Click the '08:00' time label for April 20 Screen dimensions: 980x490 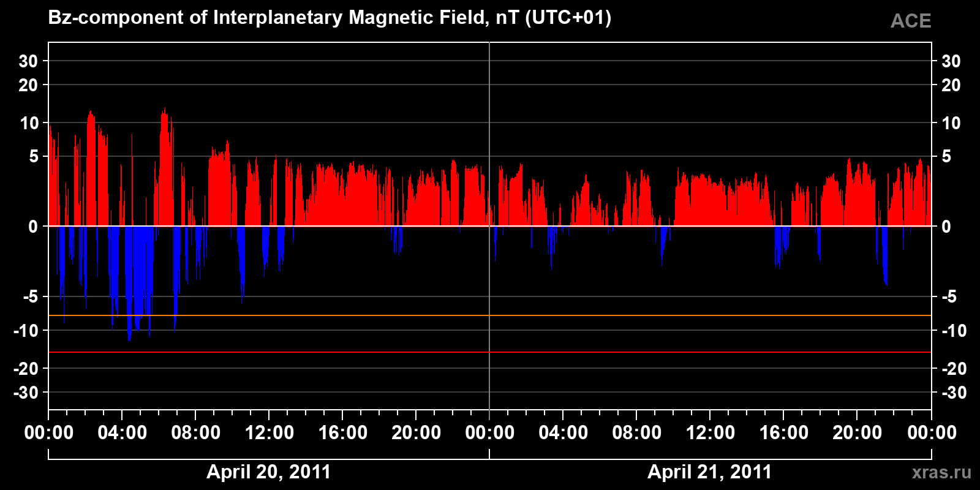click(196, 433)
